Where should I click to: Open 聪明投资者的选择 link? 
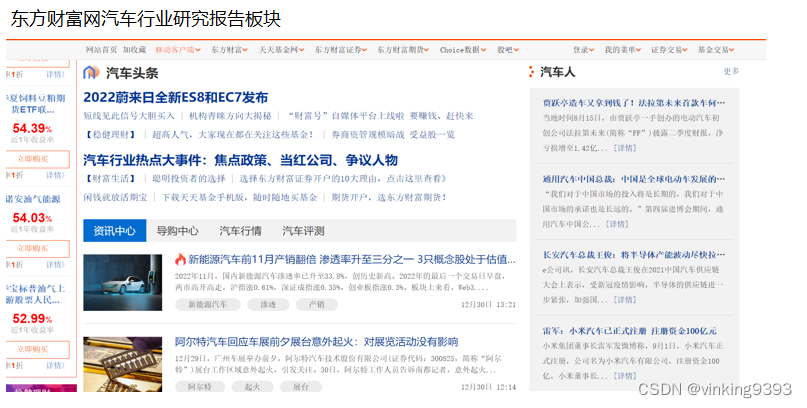pyautogui.click(x=189, y=179)
